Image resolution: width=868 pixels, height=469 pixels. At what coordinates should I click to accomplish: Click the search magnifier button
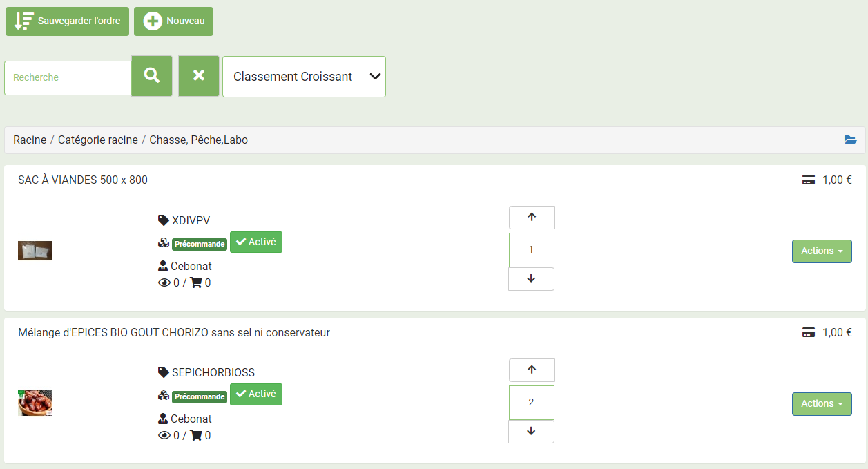tap(152, 76)
